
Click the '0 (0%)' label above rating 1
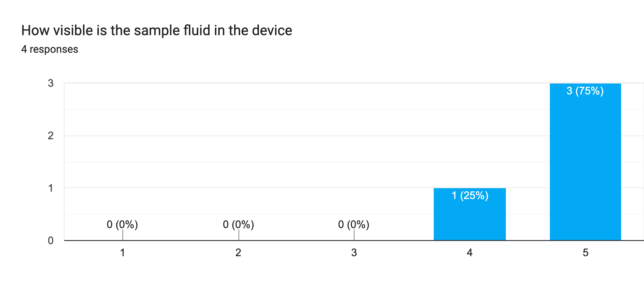point(122,225)
